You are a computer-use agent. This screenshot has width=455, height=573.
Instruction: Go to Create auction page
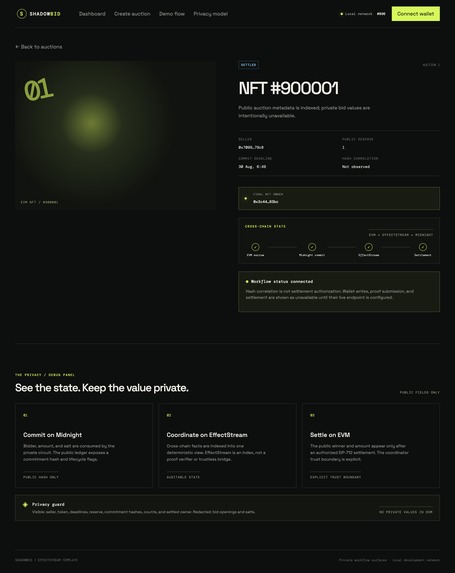coord(132,14)
